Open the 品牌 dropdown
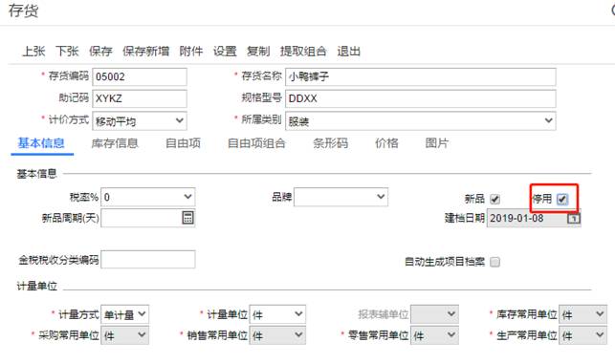The height and width of the screenshot is (364, 615). point(340,197)
